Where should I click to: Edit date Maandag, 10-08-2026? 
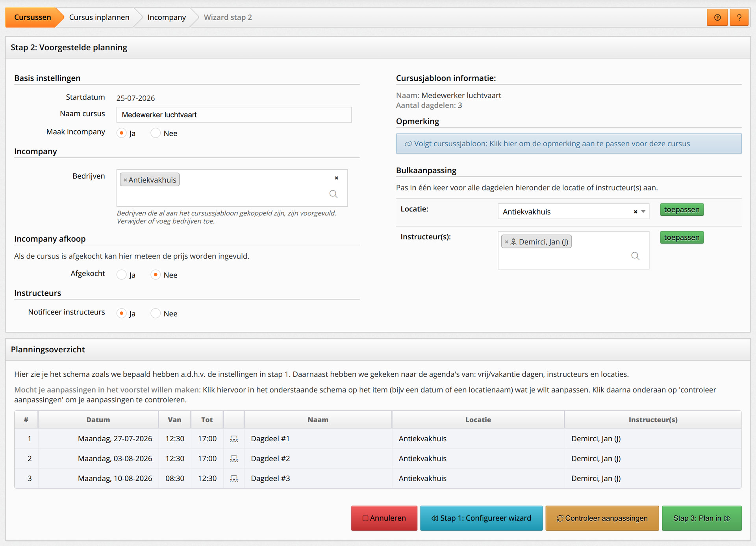click(115, 478)
